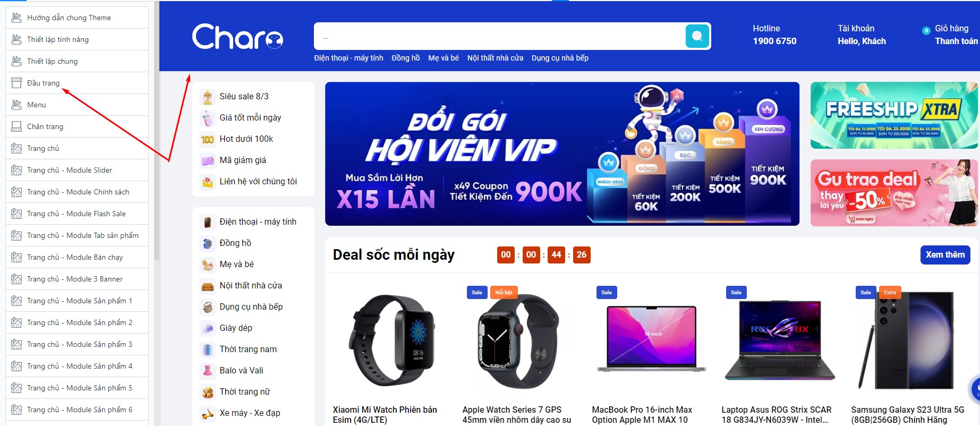This screenshot has height=426, width=980.
Task: Click the Mã giảm giá coupon icon
Action: point(207,160)
